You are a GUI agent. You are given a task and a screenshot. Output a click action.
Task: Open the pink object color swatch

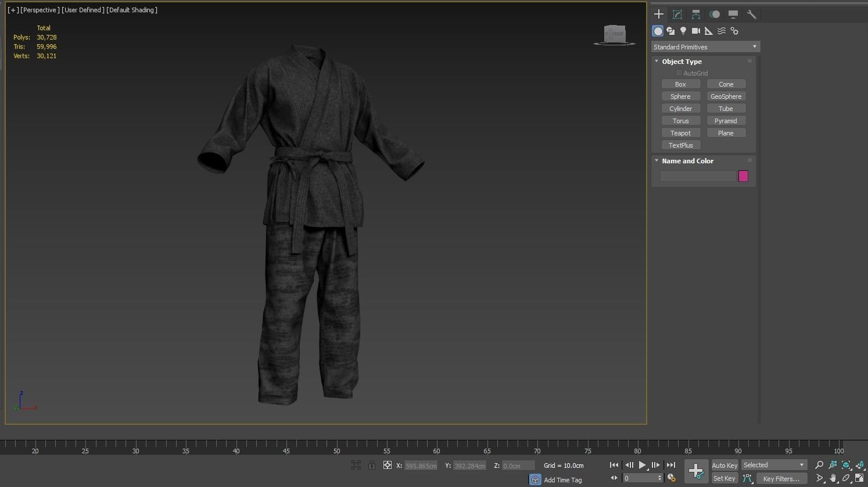click(x=743, y=176)
